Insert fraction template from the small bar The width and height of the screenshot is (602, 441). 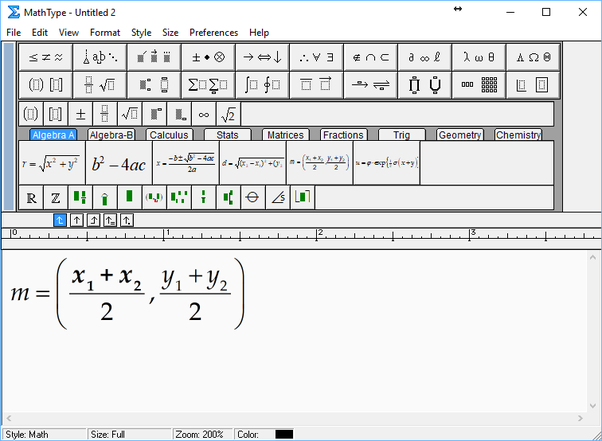point(104,114)
